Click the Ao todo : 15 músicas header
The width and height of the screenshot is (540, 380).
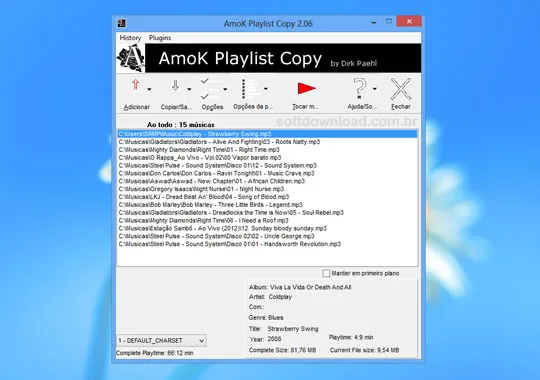pos(180,125)
